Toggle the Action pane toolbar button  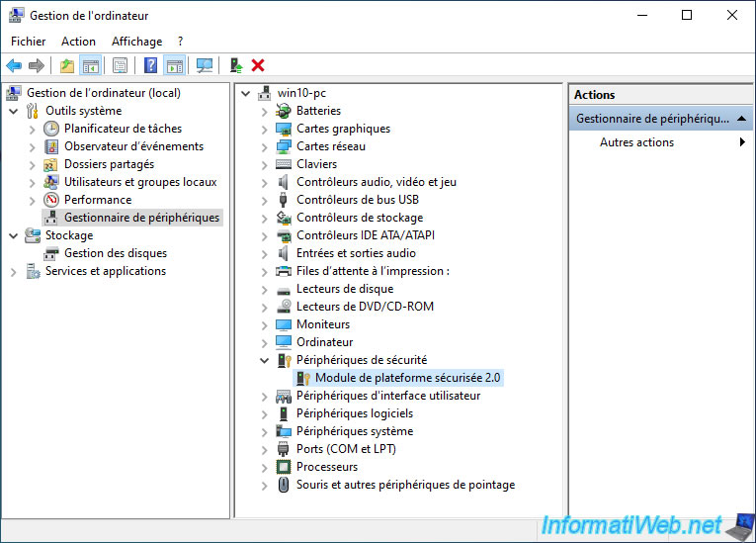point(175,65)
